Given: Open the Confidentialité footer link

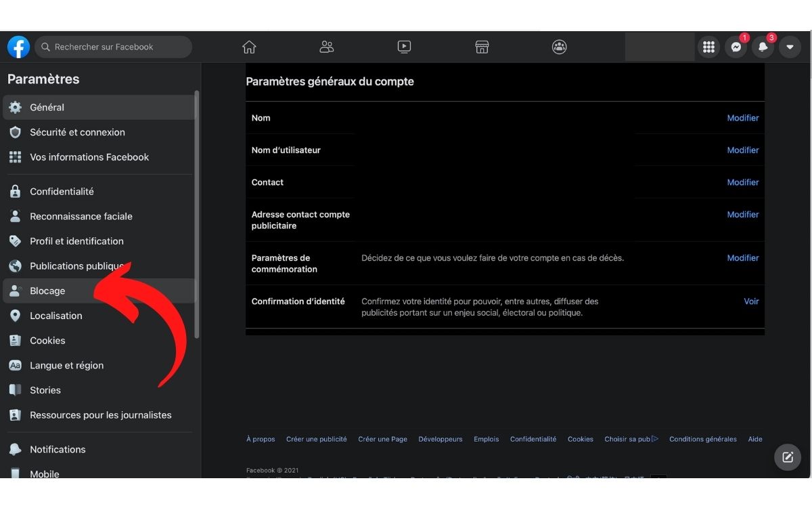Looking at the screenshot, I should 533,439.
